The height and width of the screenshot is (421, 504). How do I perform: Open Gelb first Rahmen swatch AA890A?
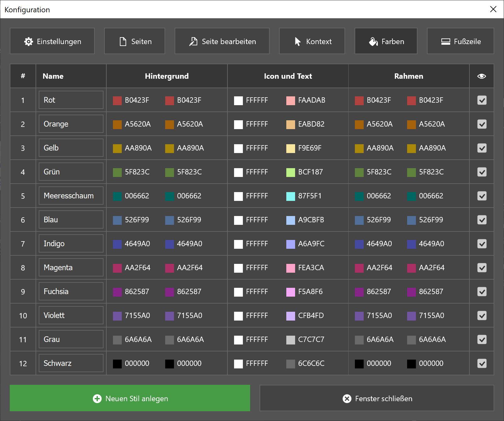pyautogui.click(x=359, y=149)
